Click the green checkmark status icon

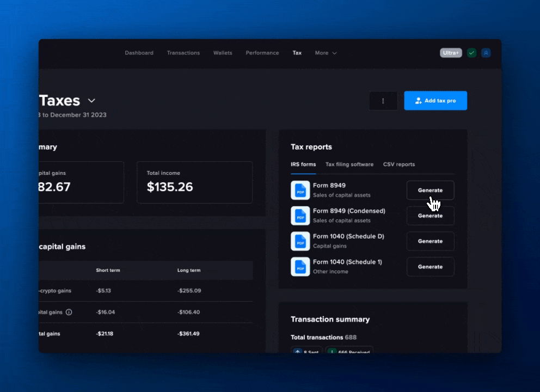click(471, 53)
